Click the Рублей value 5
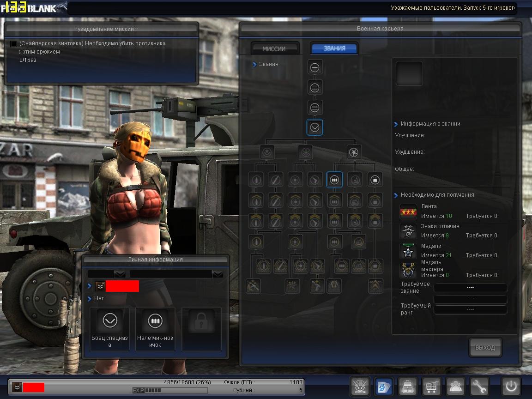Screen dimensions: 532x399 [301, 390]
